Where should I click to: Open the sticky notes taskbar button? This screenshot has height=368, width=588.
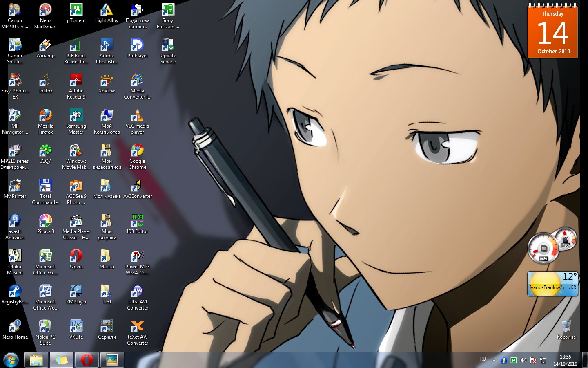tap(61, 360)
